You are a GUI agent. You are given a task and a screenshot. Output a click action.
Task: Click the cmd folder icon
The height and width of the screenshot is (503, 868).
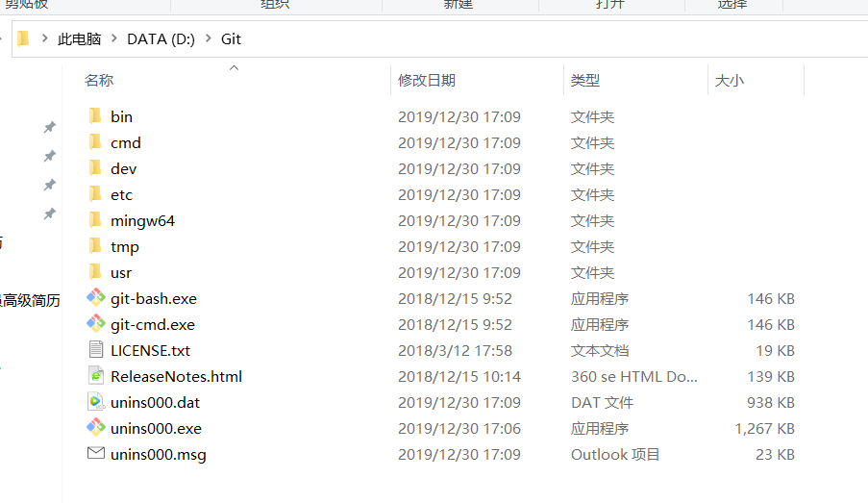pos(95,141)
